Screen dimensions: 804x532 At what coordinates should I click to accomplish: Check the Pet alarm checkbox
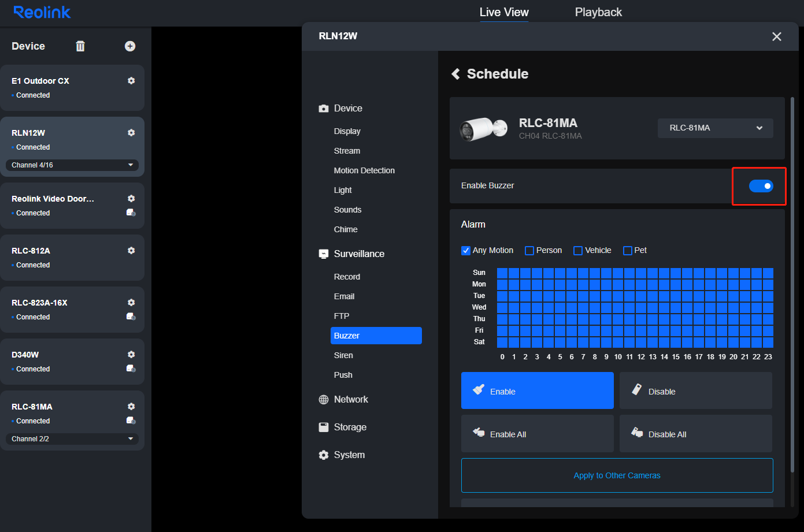point(628,251)
